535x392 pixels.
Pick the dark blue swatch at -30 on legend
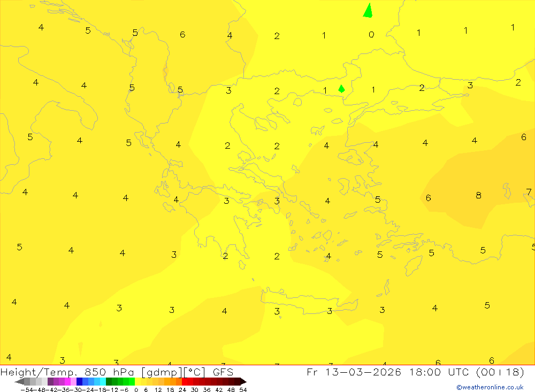pyautogui.click(x=79, y=382)
